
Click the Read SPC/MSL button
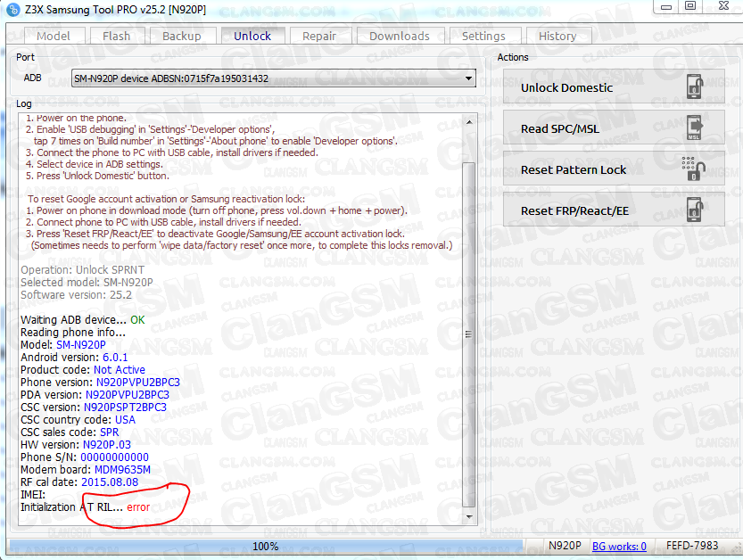(x=614, y=128)
